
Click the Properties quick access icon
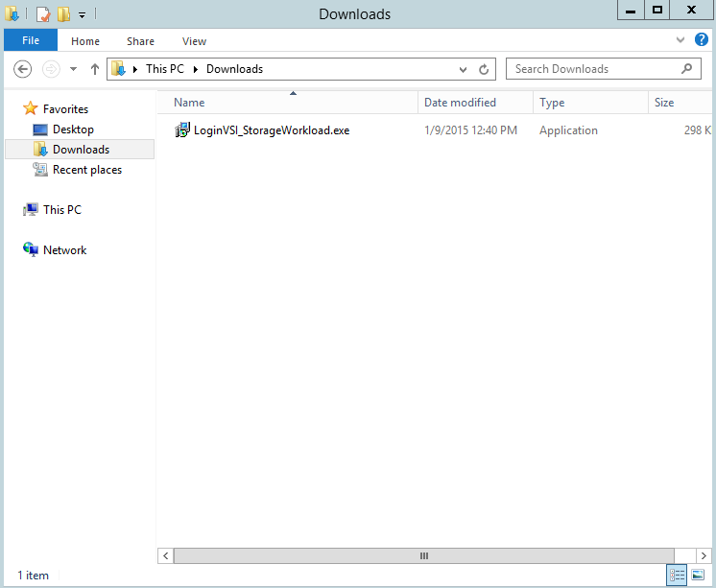click(42, 14)
